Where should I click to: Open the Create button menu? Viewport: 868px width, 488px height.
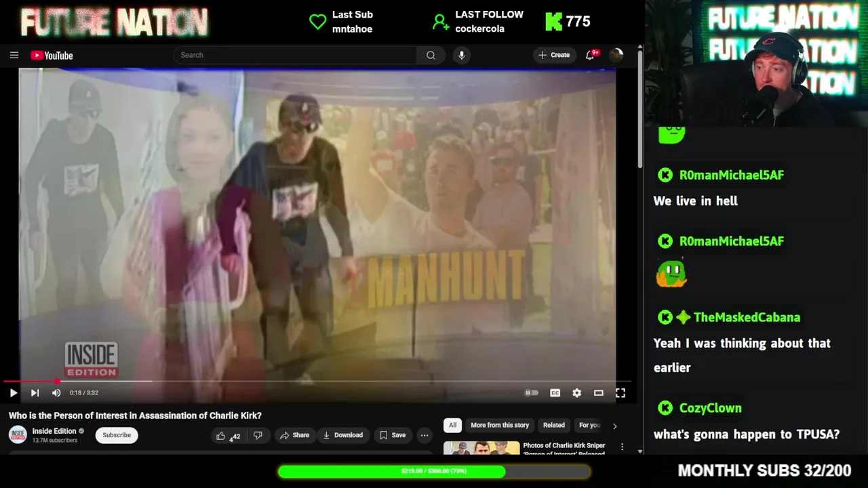coord(554,55)
